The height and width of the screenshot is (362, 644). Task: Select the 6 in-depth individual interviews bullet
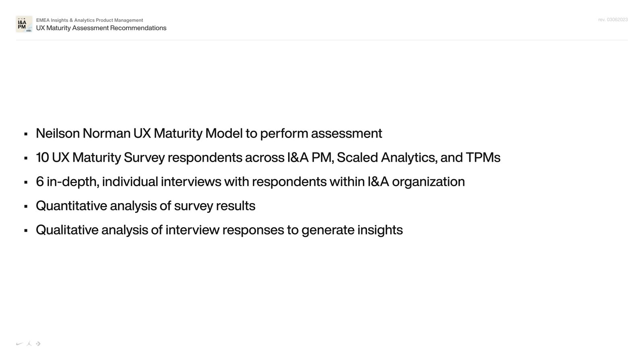point(250,181)
